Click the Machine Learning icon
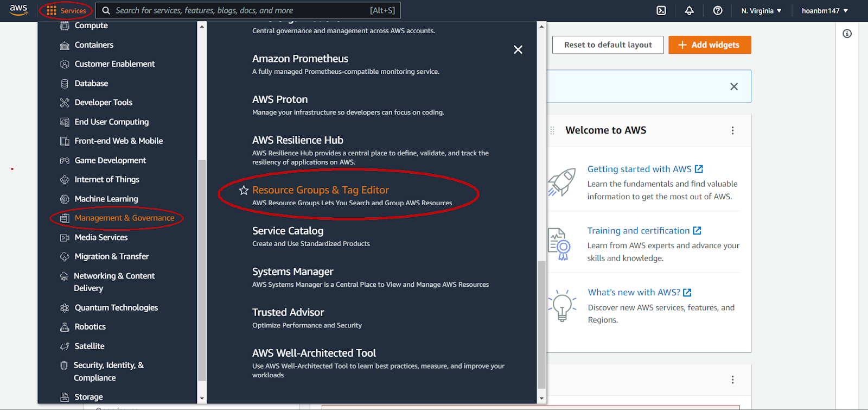868x410 pixels. (x=65, y=199)
